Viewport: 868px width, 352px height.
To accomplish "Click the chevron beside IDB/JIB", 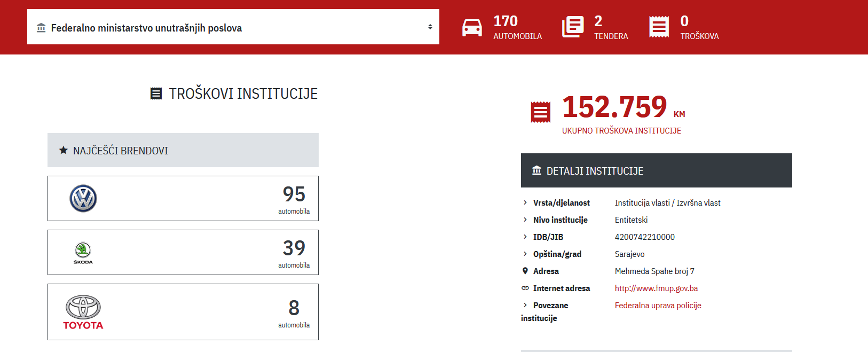I will click(x=525, y=237).
